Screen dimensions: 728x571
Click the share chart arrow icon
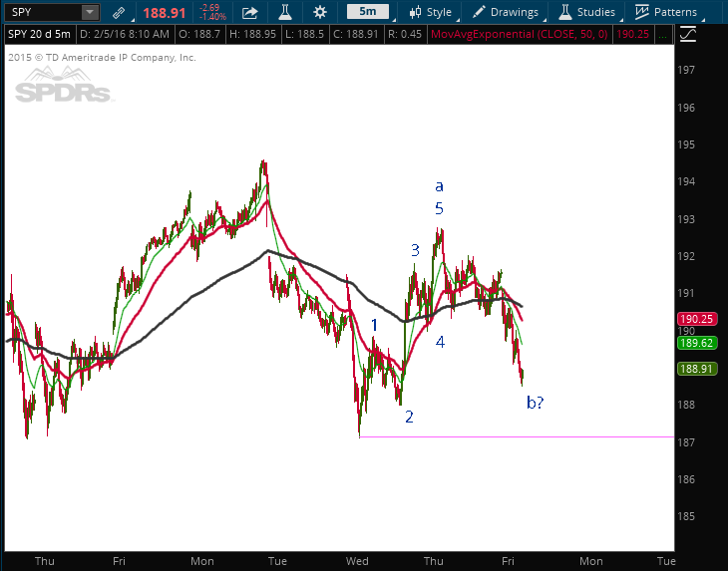[249, 13]
